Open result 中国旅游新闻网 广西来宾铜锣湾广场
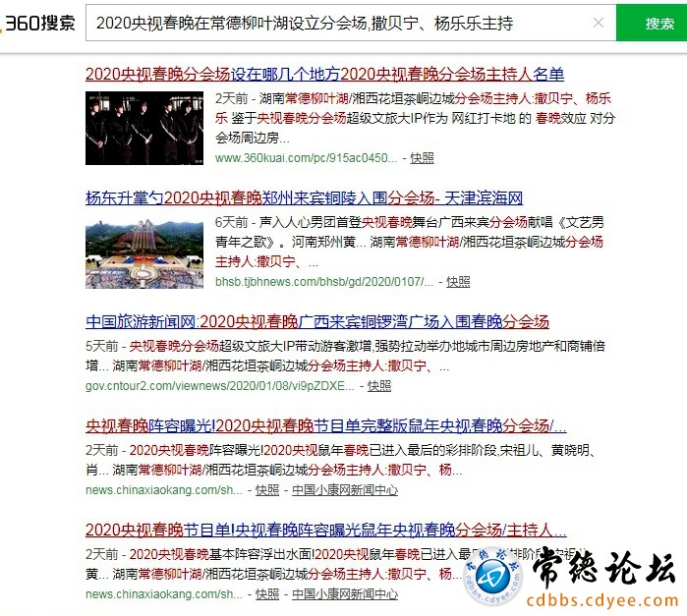The image size is (687, 616). (317, 322)
